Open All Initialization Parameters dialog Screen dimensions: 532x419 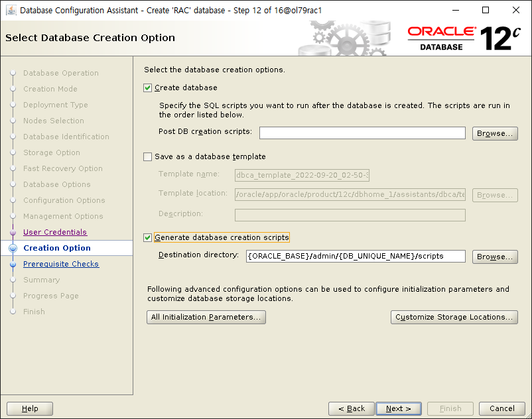coord(206,317)
